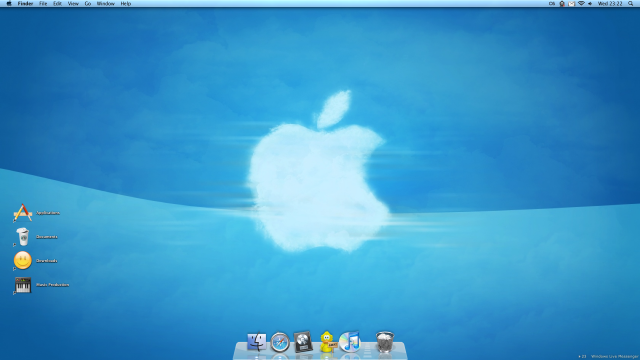Image resolution: width=640 pixels, height=360 pixels.
Task: Open the Go menu
Action: 88,4
